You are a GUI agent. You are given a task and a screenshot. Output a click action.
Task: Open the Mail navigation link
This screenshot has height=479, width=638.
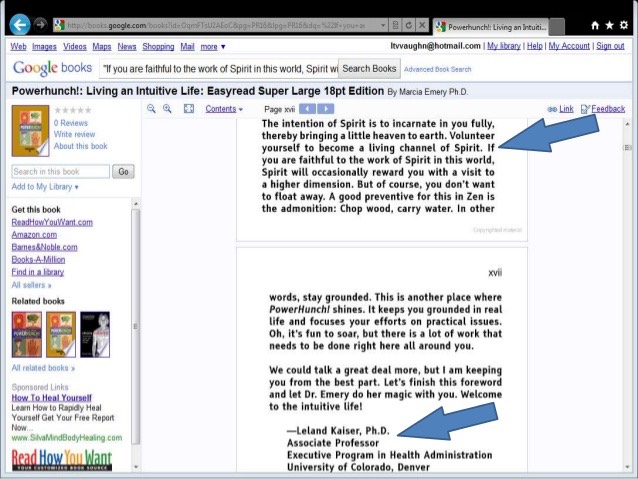187,47
